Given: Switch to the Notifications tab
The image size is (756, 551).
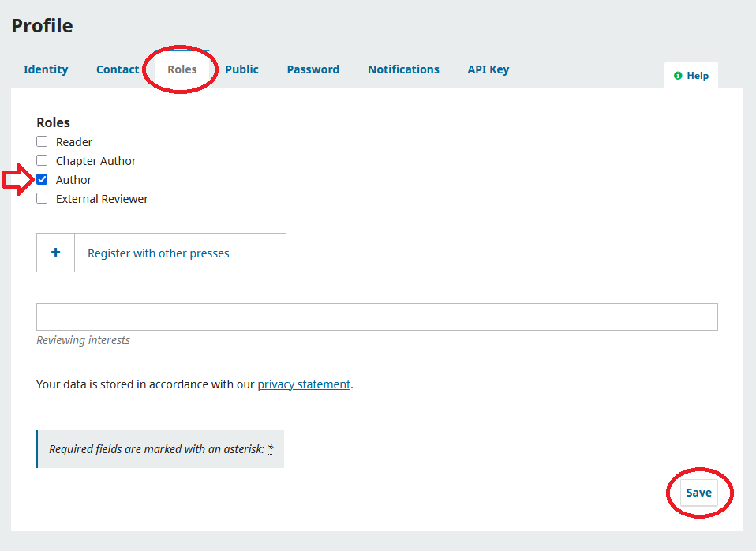Looking at the screenshot, I should coord(403,69).
